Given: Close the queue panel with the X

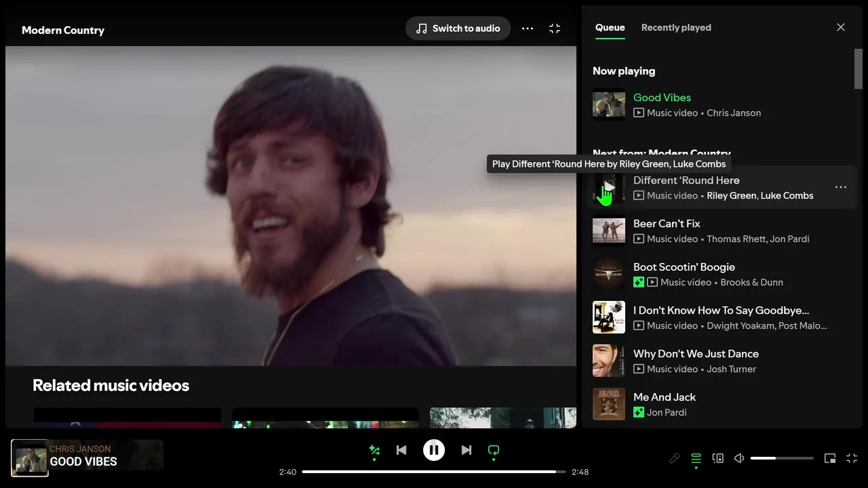Looking at the screenshot, I should tap(841, 27).
